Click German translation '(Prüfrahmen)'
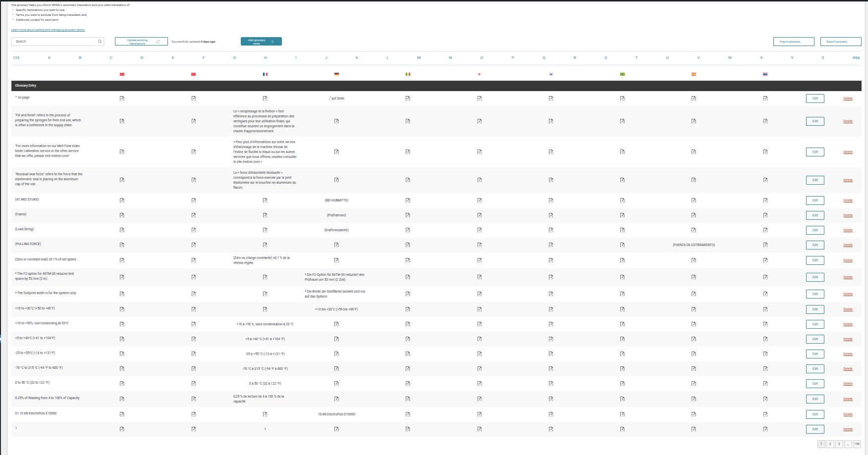Screen dimensions: 868x455 336,215
